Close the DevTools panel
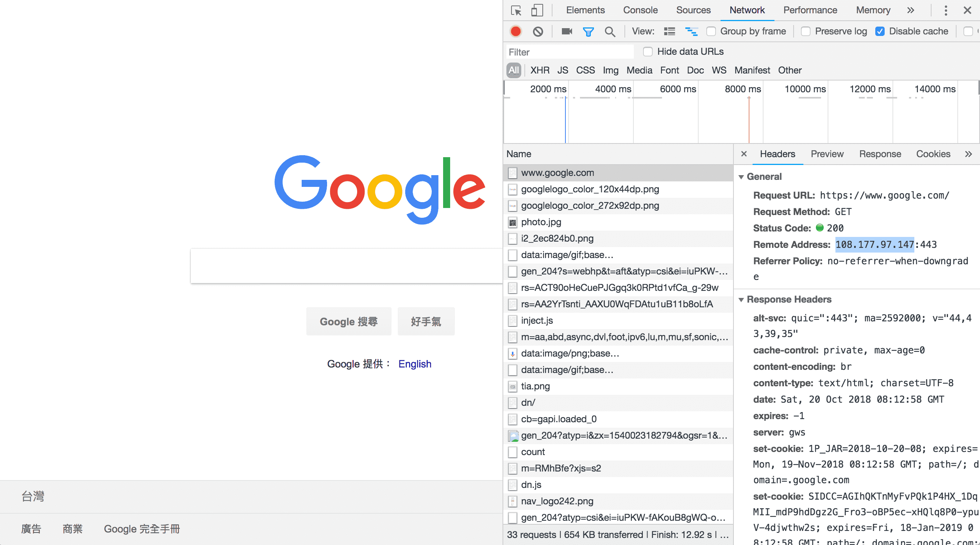The height and width of the screenshot is (545, 980). (967, 10)
